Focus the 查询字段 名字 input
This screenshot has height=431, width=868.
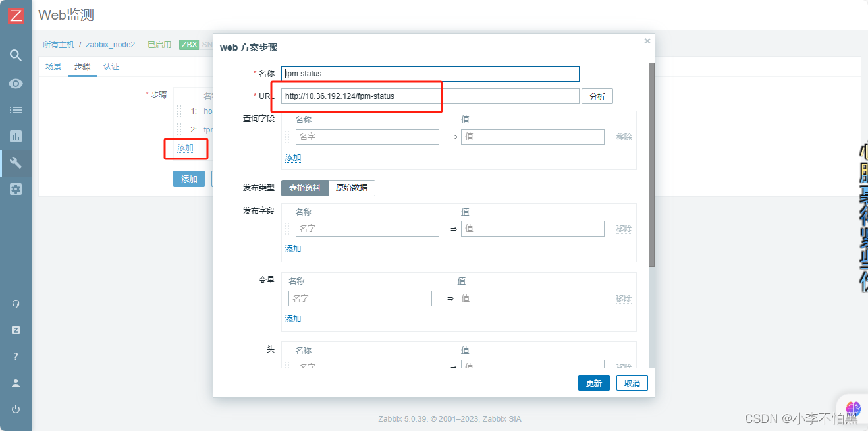pos(367,137)
